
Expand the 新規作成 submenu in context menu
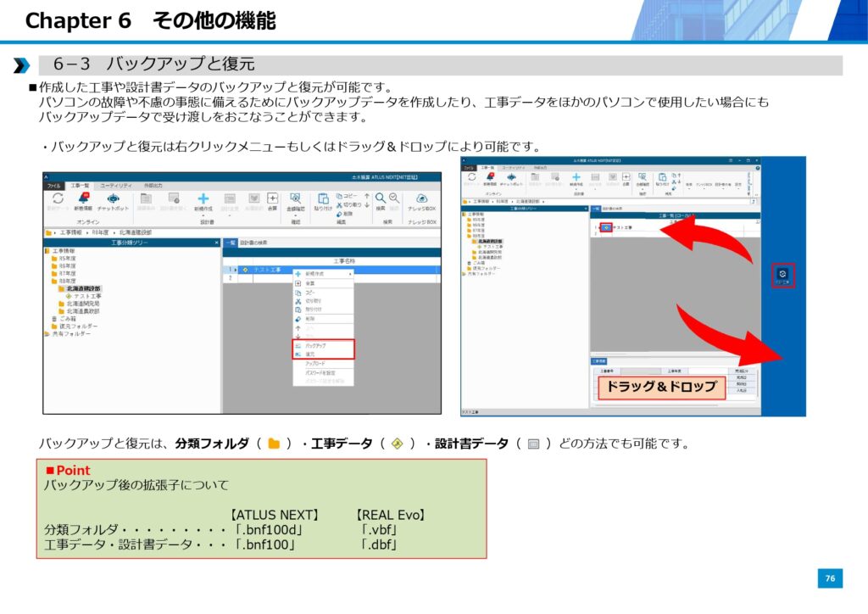pos(320,274)
